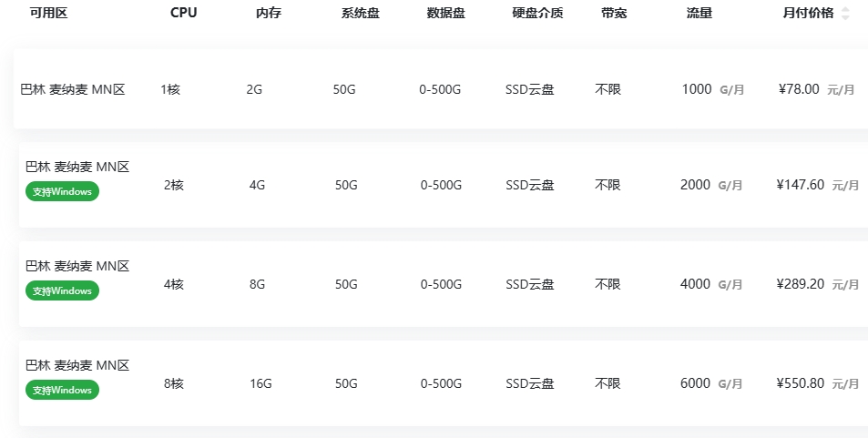Screen dimensions: 868x438
Task: Click the 硬盘介质 column header
Action: pyautogui.click(x=537, y=14)
